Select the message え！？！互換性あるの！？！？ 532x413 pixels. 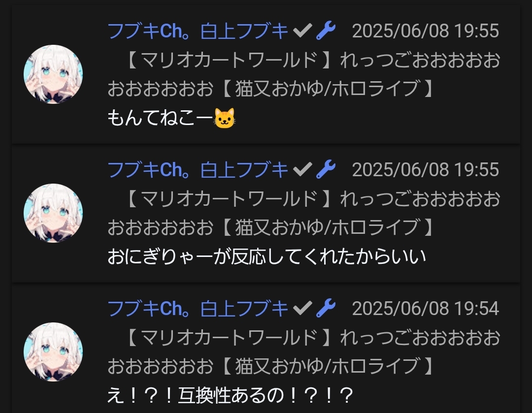coord(231,395)
